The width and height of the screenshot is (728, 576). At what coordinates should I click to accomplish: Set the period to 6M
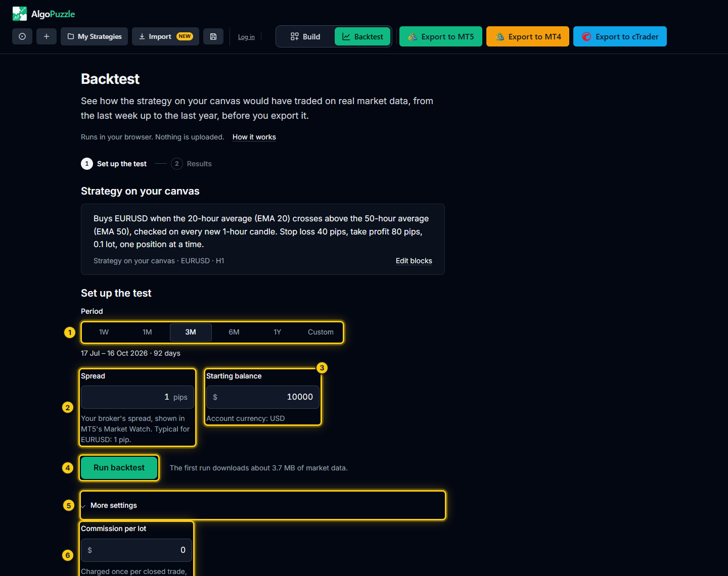click(x=234, y=332)
